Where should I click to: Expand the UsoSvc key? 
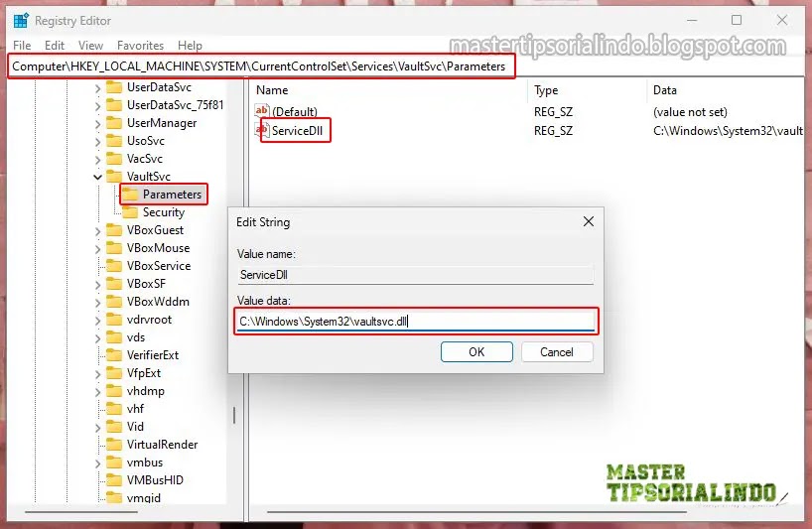(x=97, y=142)
